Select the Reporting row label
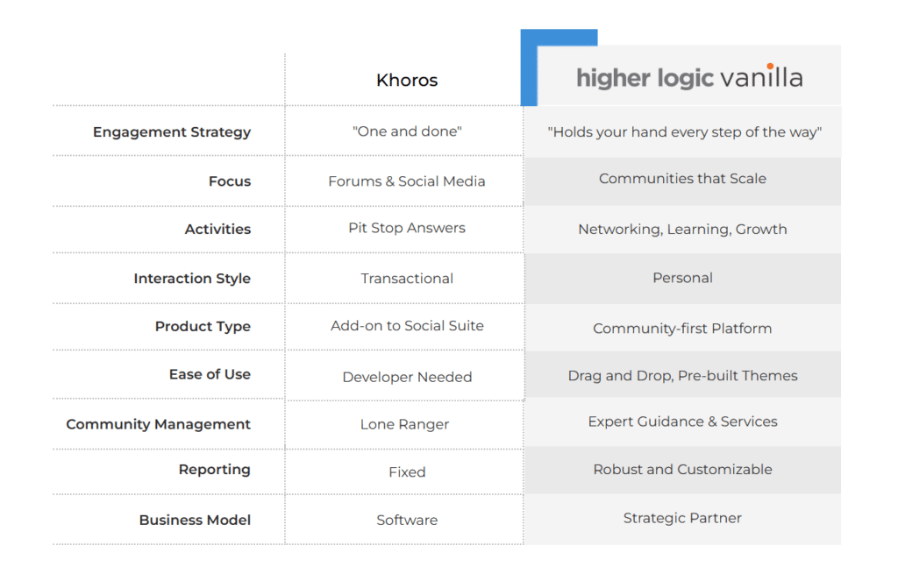 point(214,470)
